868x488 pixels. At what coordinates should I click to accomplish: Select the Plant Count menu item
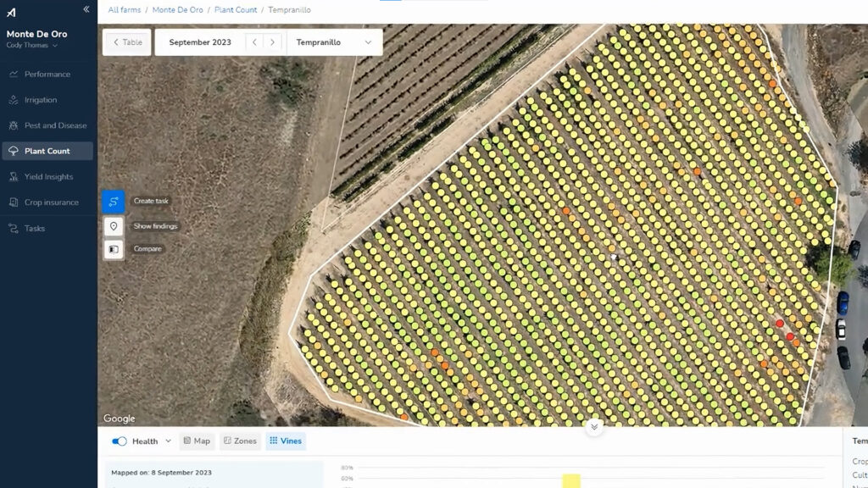point(47,151)
